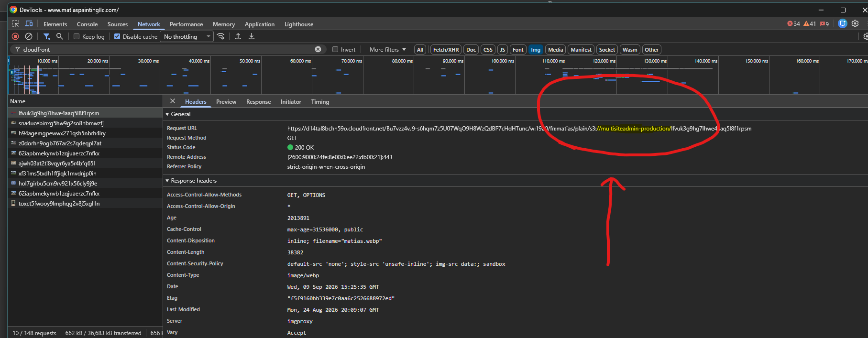The image size is (868, 338).
Task: Open the More filters dropdown
Action: 387,49
